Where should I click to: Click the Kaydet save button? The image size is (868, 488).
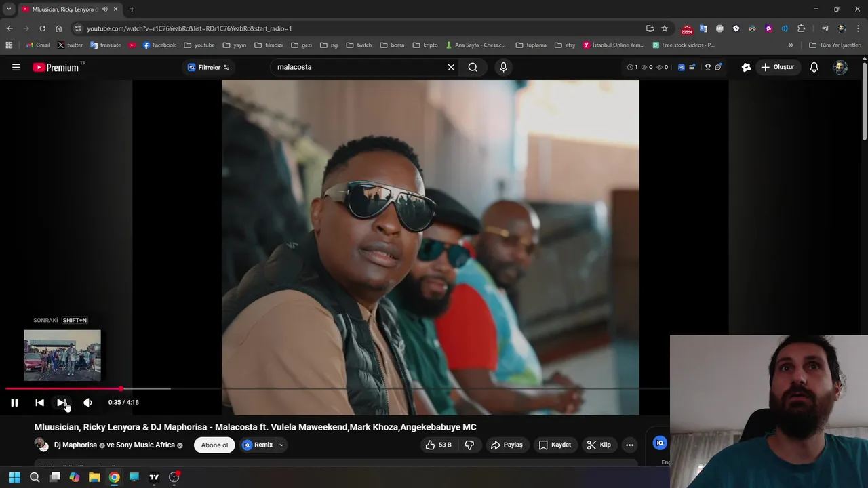point(555,445)
